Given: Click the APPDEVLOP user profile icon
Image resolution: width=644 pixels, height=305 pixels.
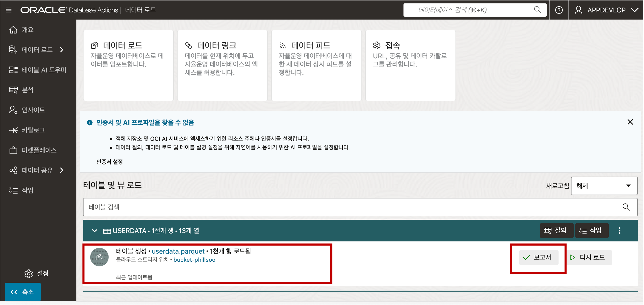Looking at the screenshot, I should click(578, 10).
